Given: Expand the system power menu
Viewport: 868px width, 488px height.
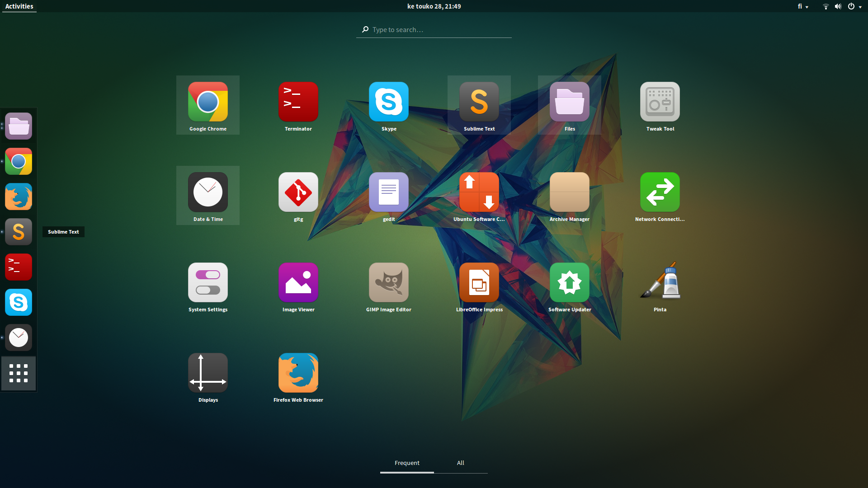Looking at the screenshot, I should (x=854, y=6).
